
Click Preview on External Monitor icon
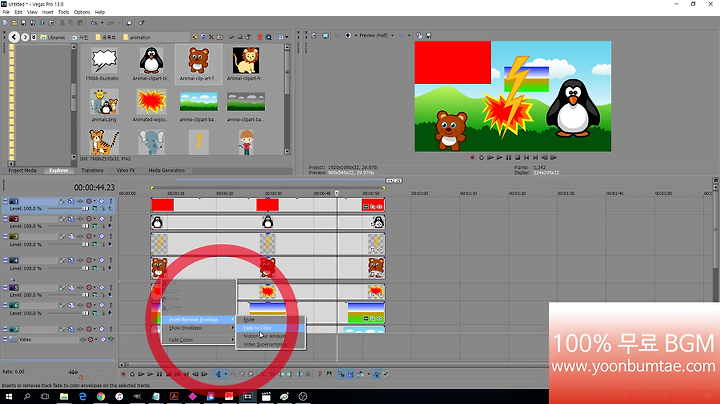[x=325, y=35]
